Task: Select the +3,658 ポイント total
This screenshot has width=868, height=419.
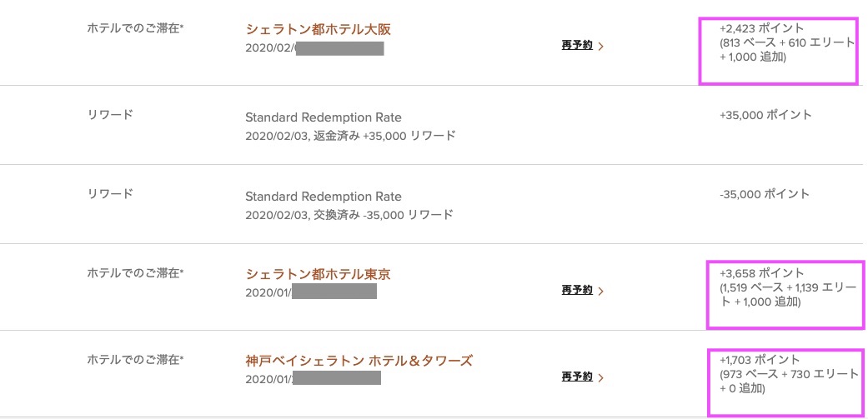Action: pyautogui.click(x=762, y=272)
